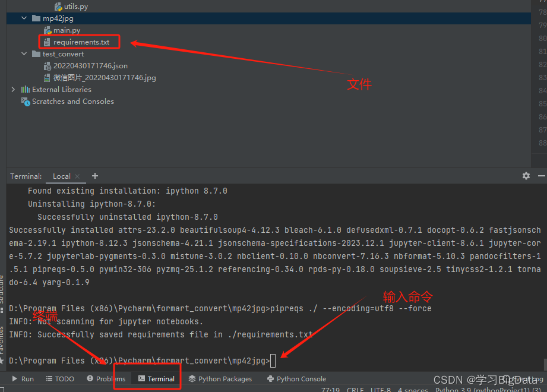This screenshot has width=547, height=392.
Task: Select the test_convert folder name
Action: coord(63,54)
